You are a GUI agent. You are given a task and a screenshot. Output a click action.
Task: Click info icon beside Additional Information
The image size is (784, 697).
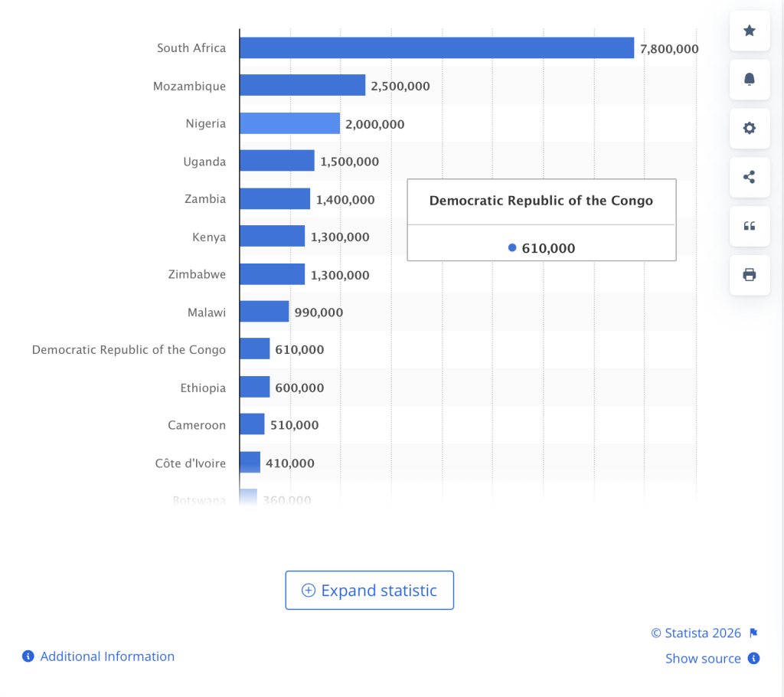[28, 656]
